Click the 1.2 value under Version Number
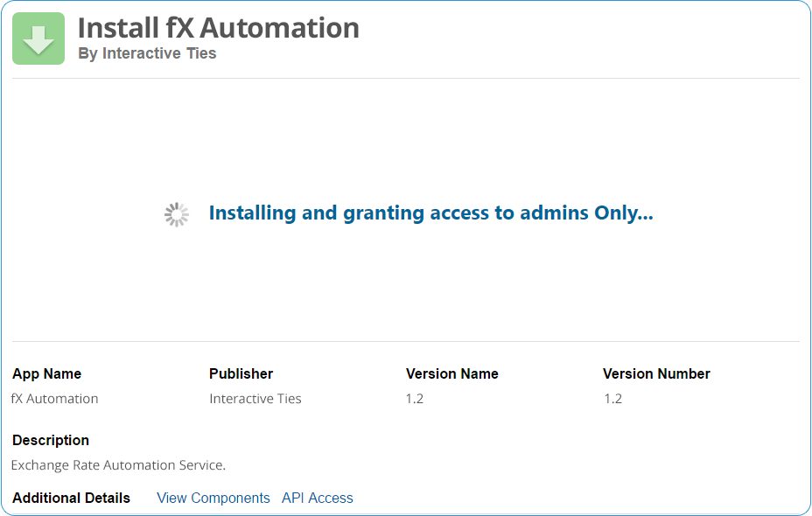 click(612, 399)
